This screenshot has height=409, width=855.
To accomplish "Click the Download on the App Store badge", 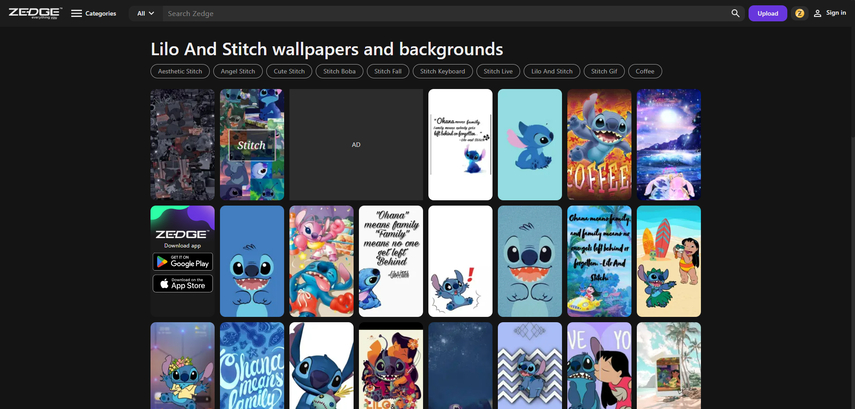I will pos(183,284).
